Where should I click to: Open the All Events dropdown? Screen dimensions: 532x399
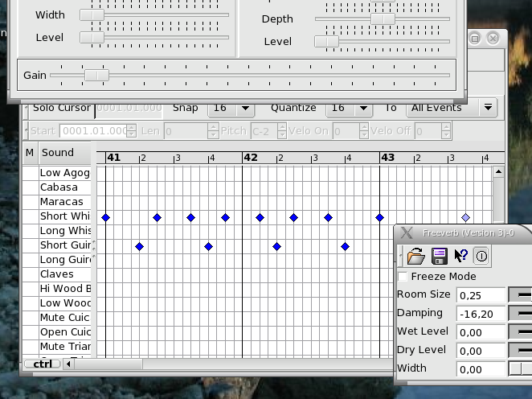[x=452, y=108]
